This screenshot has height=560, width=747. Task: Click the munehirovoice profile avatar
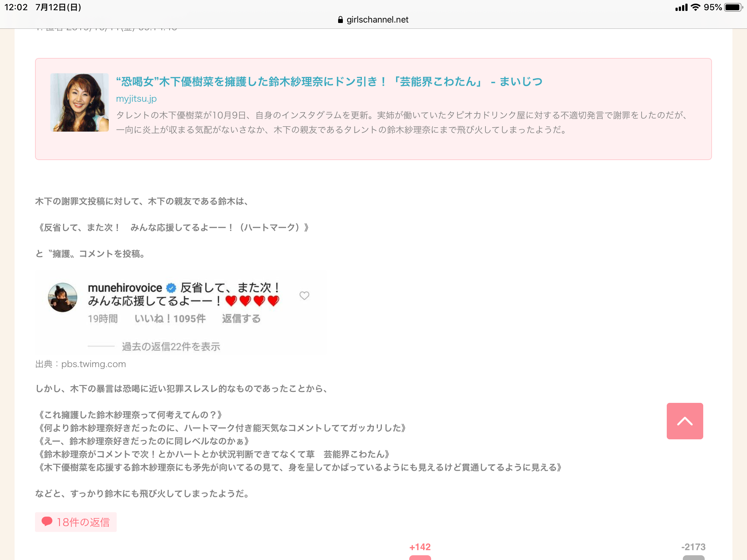pos(62,297)
